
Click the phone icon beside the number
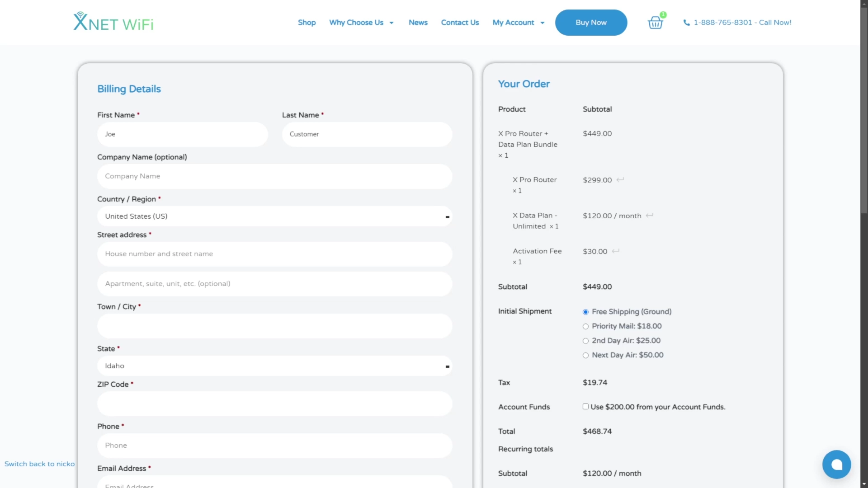(686, 23)
